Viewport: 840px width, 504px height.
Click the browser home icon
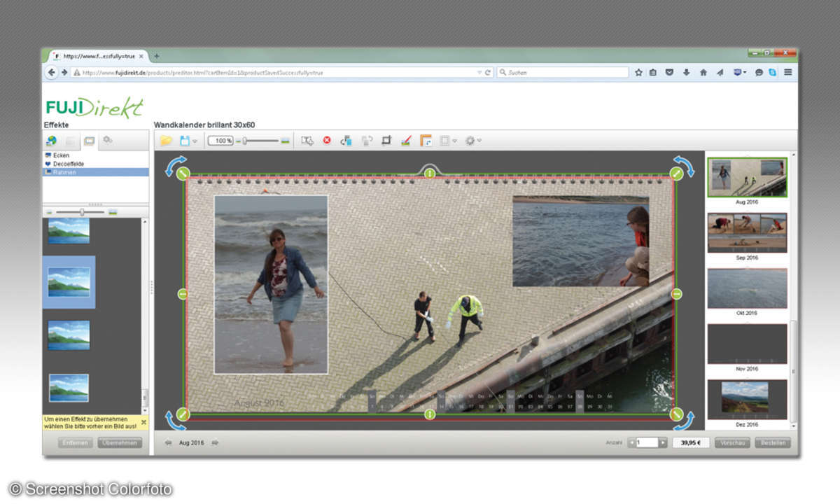click(703, 72)
